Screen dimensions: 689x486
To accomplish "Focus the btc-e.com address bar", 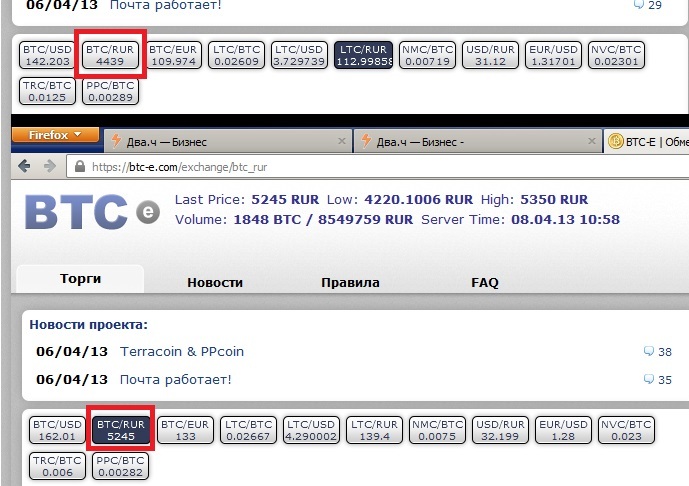I will pyautogui.click(x=378, y=167).
